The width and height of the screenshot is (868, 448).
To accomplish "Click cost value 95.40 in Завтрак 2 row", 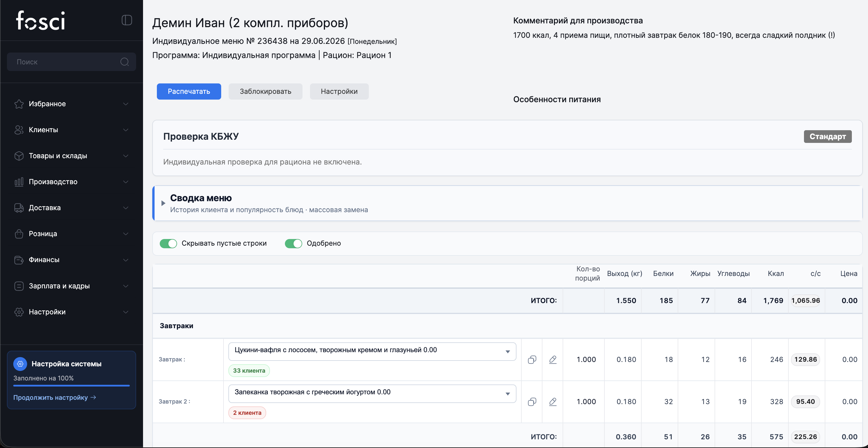I will click(805, 402).
